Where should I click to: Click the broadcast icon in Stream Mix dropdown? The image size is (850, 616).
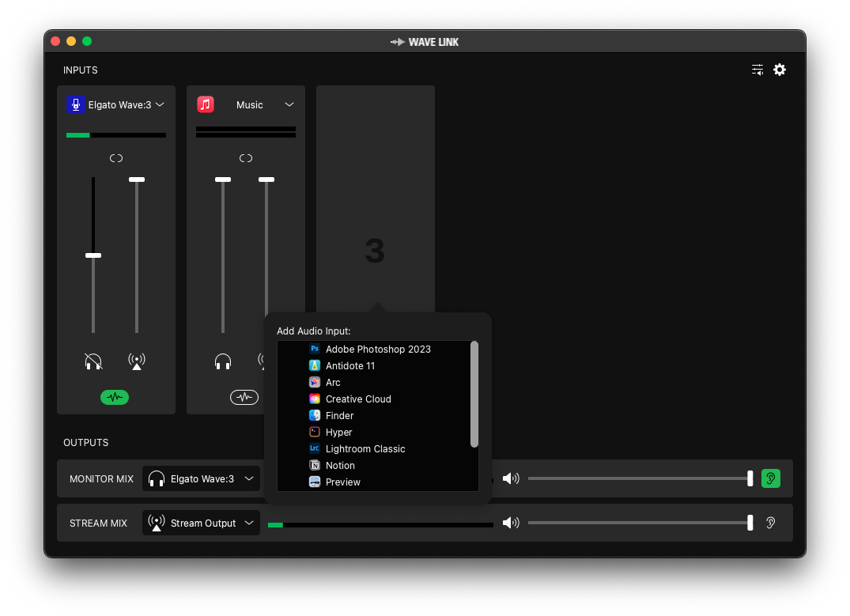(156, 523)
